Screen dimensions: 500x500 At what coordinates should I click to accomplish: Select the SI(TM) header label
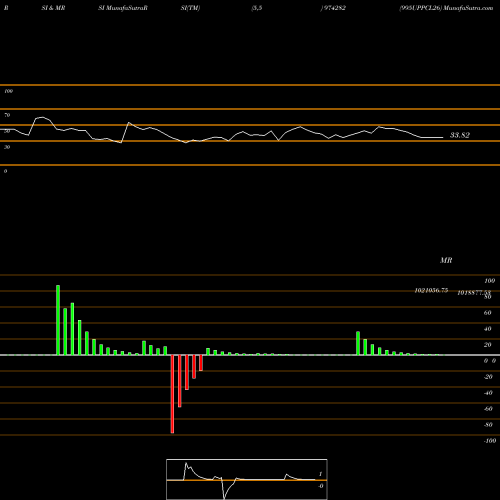click(190, 8)
